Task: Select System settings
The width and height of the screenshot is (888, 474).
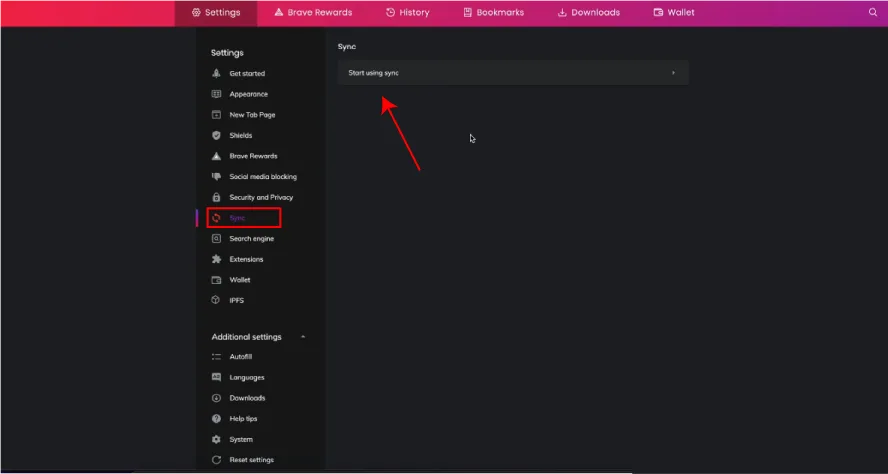Action: (x=241, y=439)
